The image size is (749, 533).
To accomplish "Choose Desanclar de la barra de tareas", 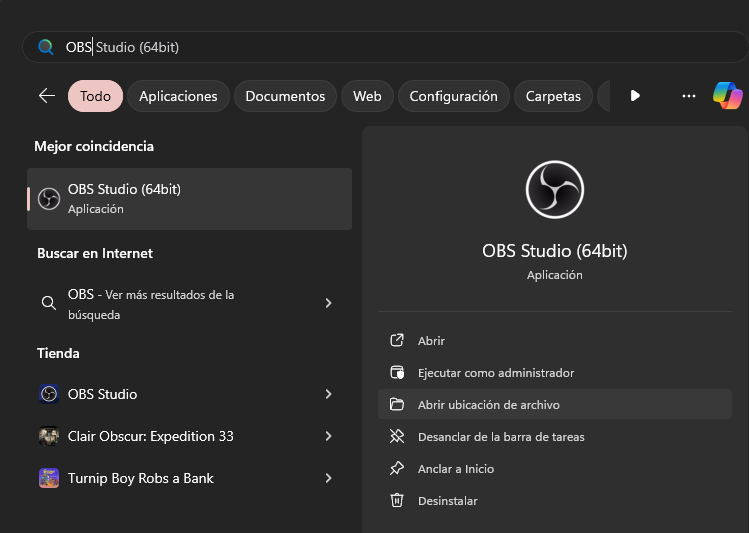I will pyautogui.click(x=555, y=437).
